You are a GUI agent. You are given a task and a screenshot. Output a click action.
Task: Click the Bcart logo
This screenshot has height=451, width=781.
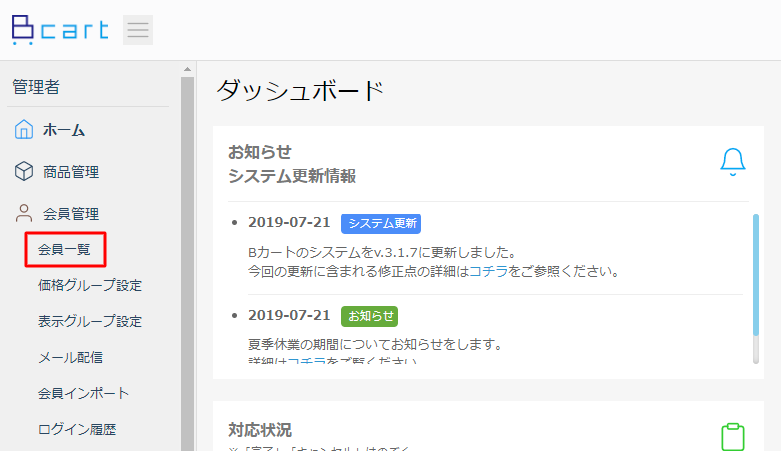pyautogui.click(x=60, y=30)
